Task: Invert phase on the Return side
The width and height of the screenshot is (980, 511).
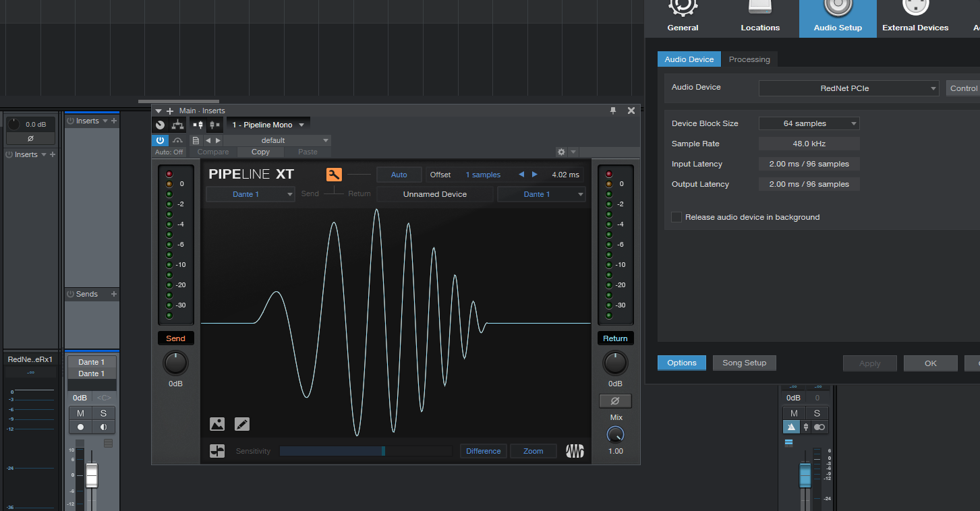Action: [x=615, y=401]
